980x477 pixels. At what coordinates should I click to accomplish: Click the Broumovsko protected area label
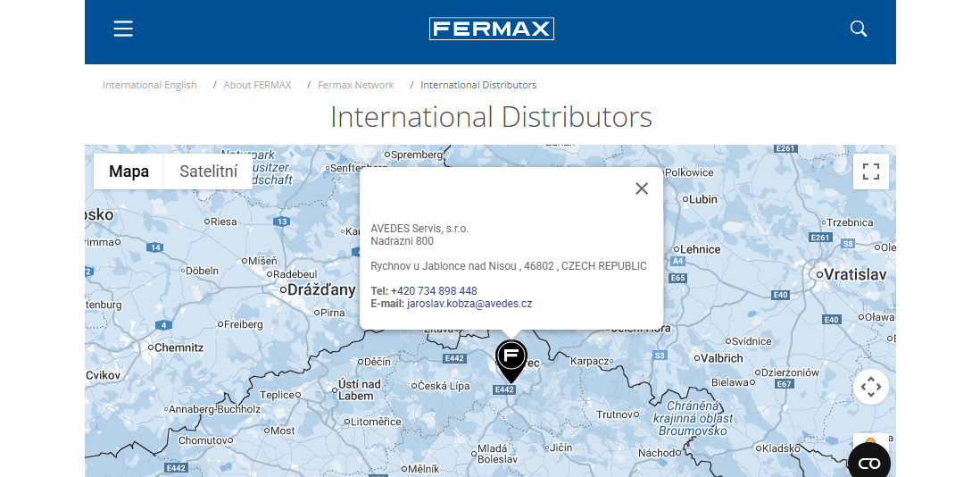tap(693, 418)
